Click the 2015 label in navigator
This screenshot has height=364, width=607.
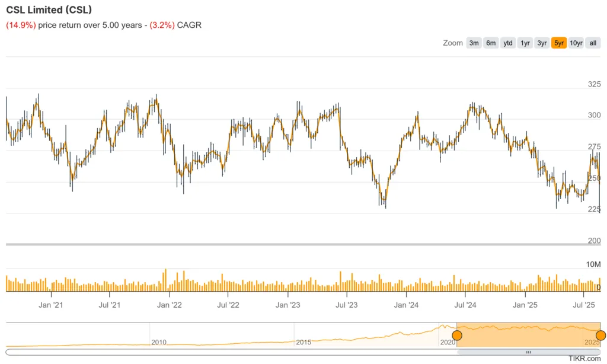303,342
